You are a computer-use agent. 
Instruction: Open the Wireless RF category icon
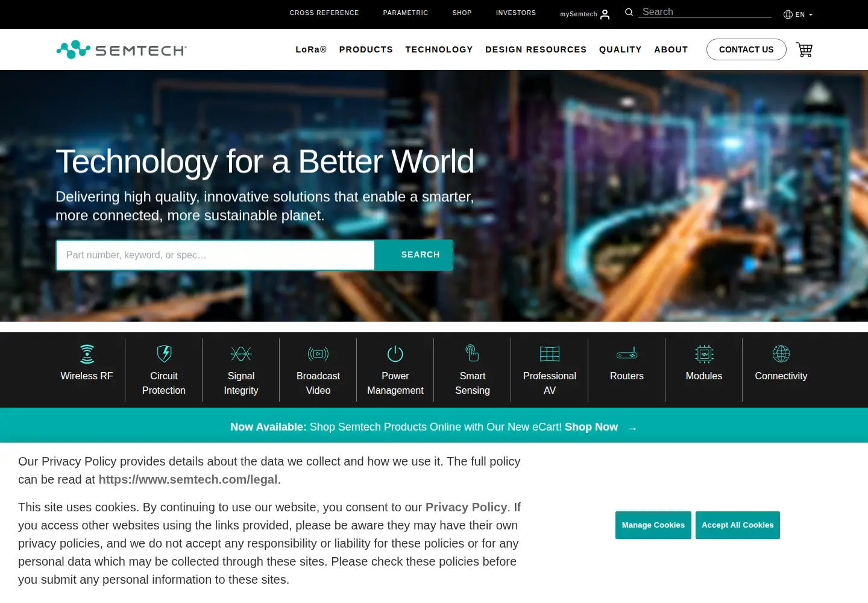(x=87, y=354)
